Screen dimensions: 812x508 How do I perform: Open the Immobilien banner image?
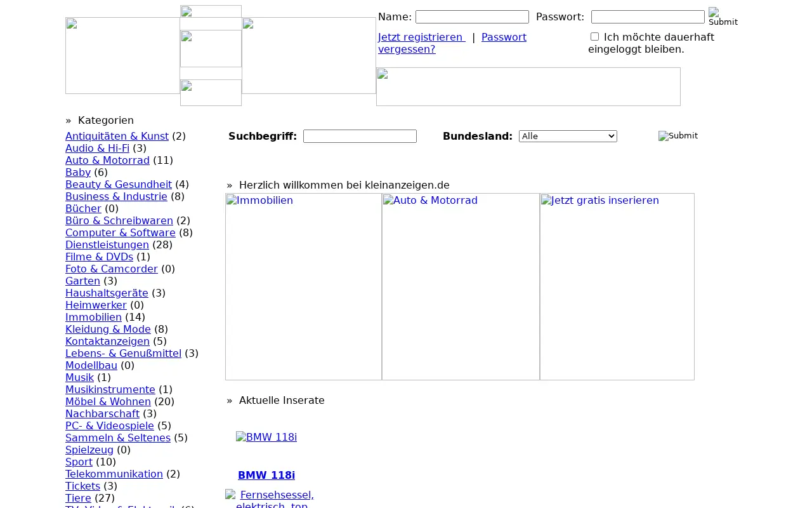pos(303,286)
